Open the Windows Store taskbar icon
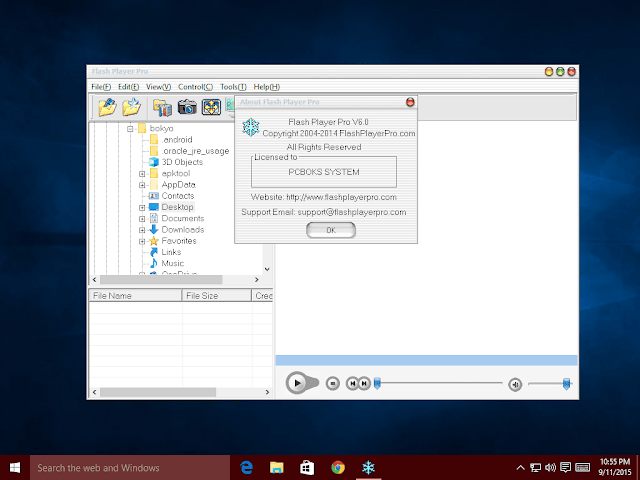The height and width of the screenshot is (480, 640). pos(307,467)
